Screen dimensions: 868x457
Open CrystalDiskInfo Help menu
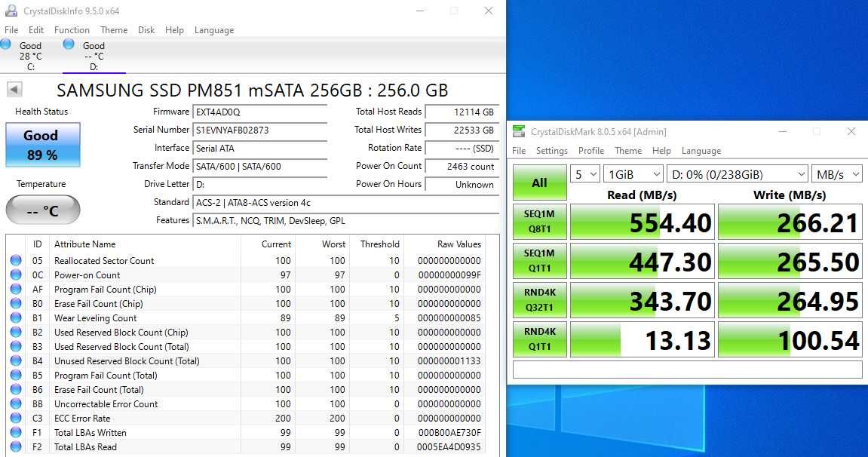coord(174,30)
